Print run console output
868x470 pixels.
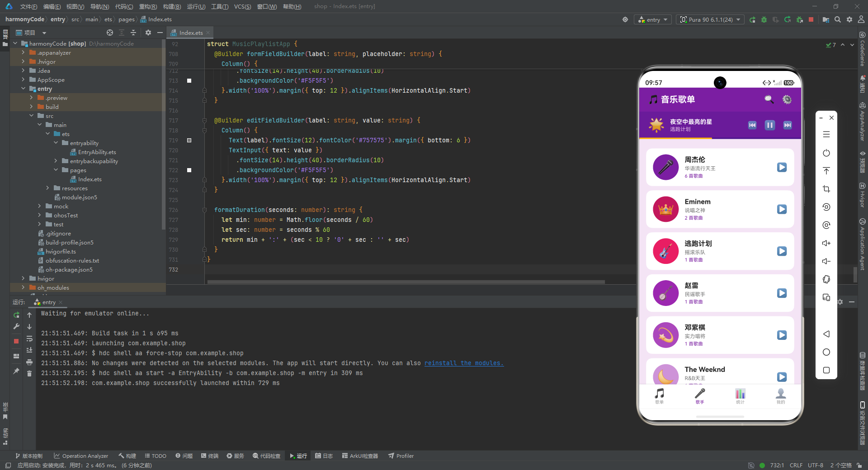[x=29, y=362]
